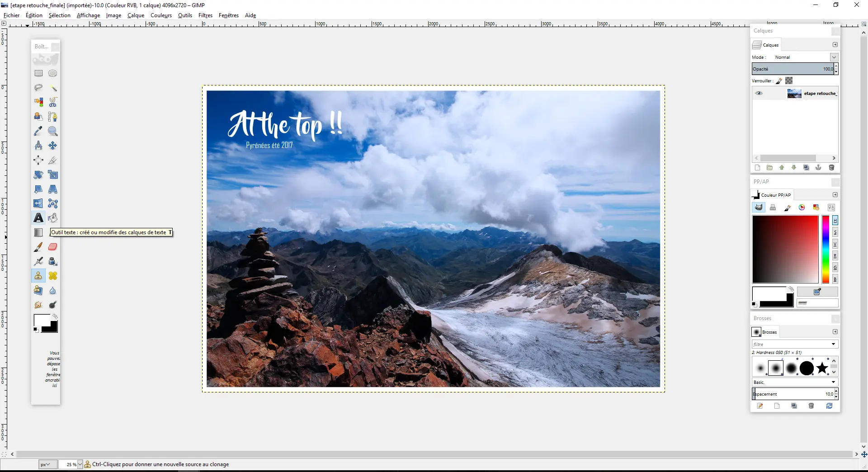Select the Bucket Fill tool

[52, 218]
